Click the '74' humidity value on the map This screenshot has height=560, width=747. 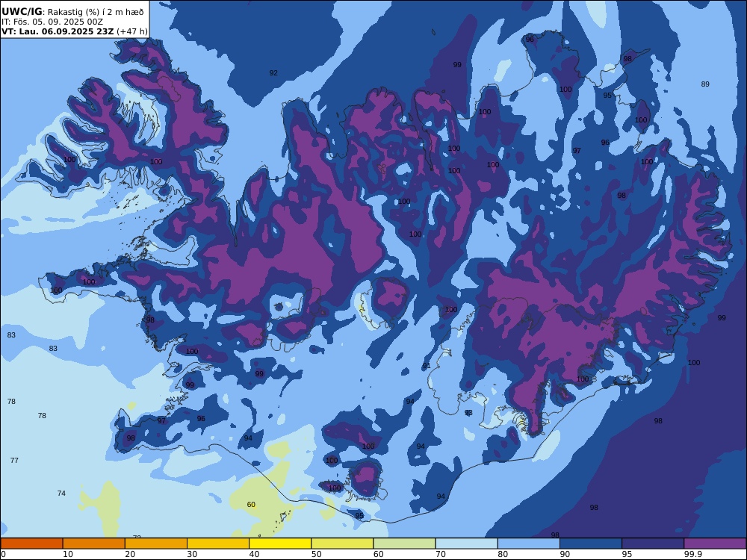click(61, 494)
